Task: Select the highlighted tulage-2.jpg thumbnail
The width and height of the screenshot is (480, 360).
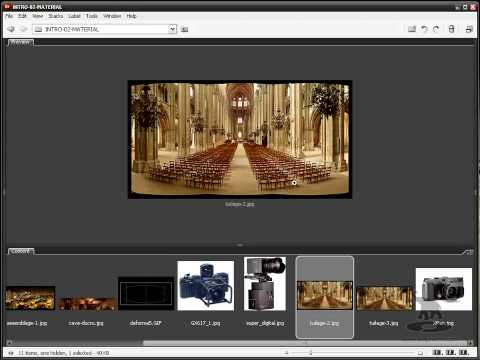Action: coord(325,295)
